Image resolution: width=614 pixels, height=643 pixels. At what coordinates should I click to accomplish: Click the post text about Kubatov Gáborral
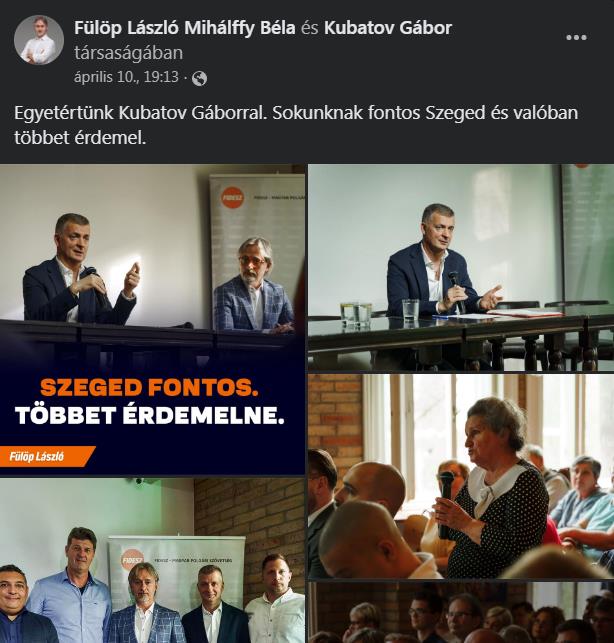(x=296, y=125)
